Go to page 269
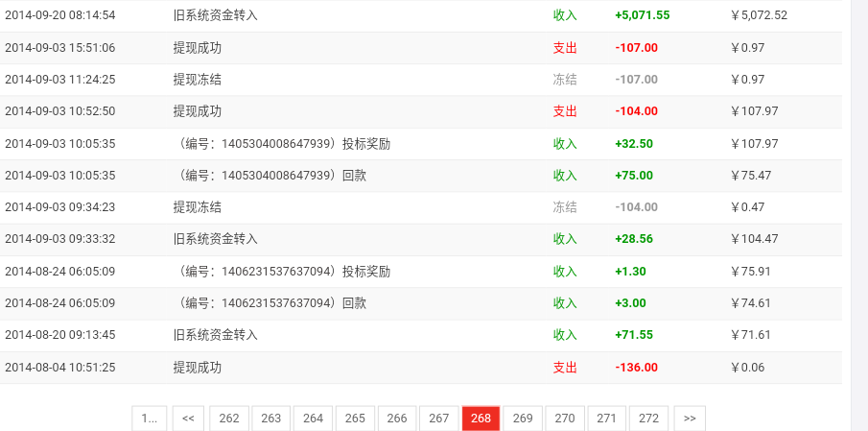868x431 pixels. coord(523,419)
